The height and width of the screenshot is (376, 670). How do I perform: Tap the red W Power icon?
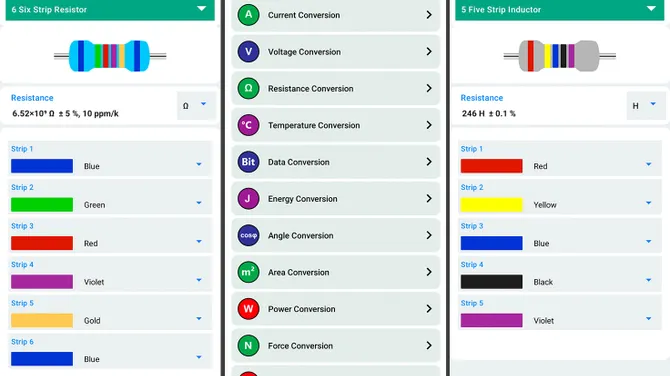point(248,309)
